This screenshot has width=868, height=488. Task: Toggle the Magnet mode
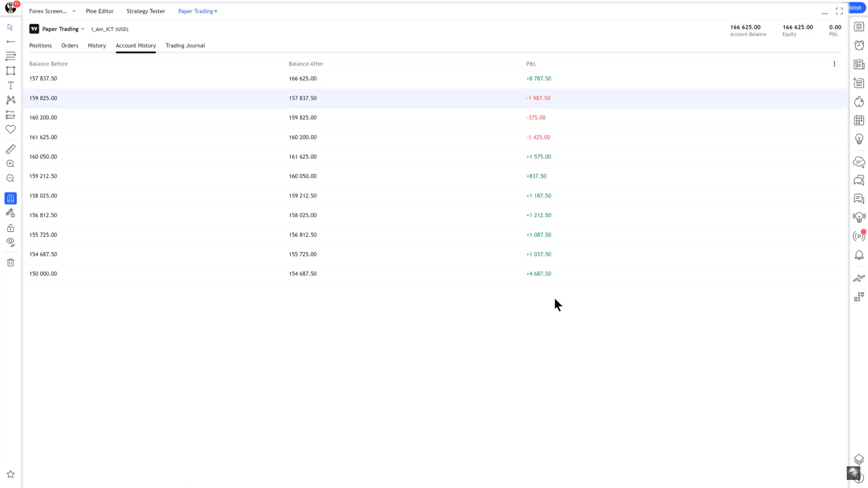click(10, 198)
